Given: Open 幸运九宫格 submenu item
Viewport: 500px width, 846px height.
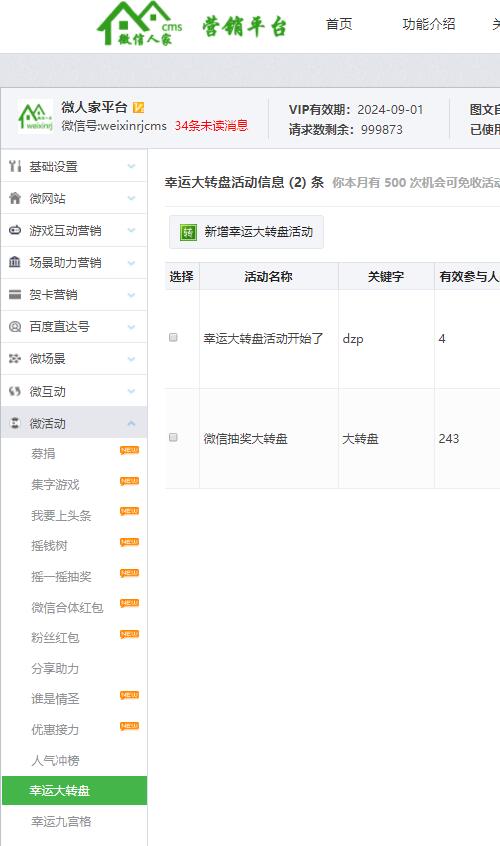Looking at the screenshot, I should [x=61, y=821].
